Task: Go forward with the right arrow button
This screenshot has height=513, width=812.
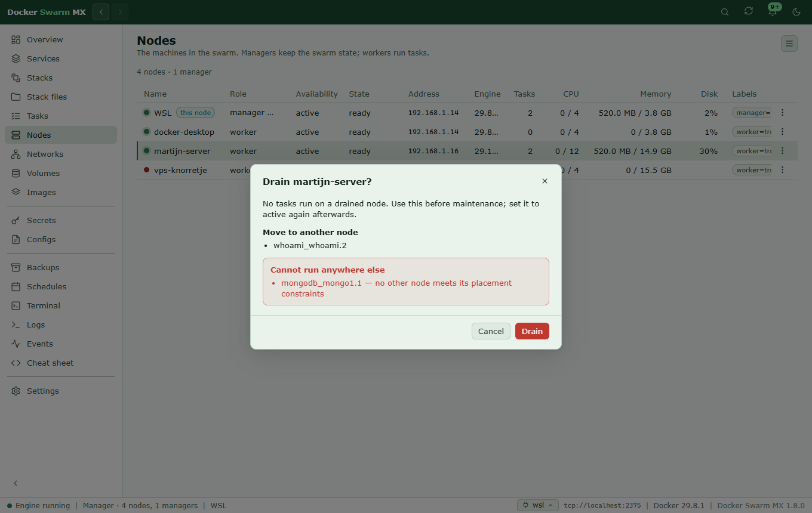Action: point(120,12)
